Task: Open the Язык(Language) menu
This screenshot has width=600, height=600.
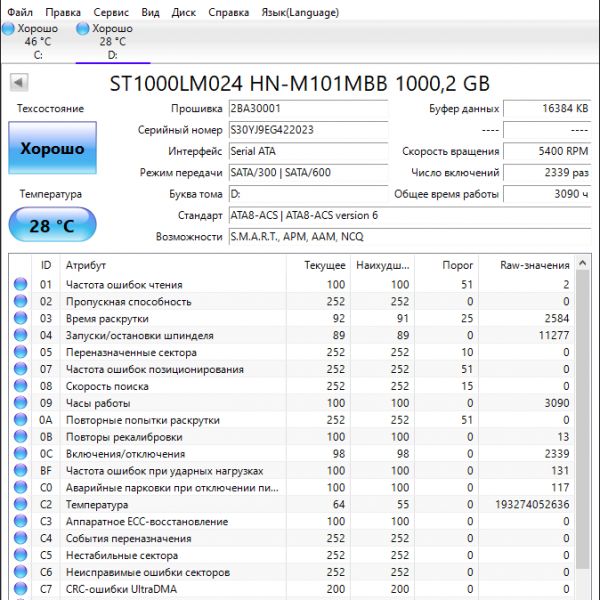Action: [x=299, y=12]
